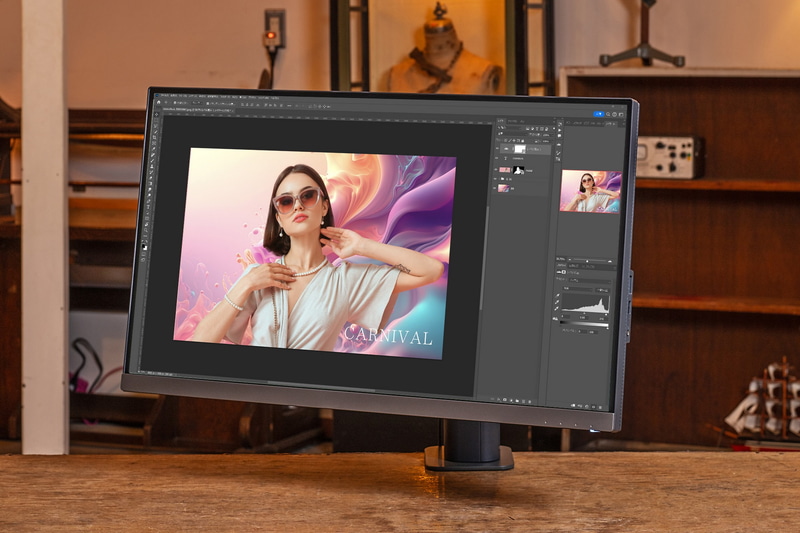This screenshot has height=533, width=800.
Task: Hide the folder group layer with its eye
Action: (495, 179)
